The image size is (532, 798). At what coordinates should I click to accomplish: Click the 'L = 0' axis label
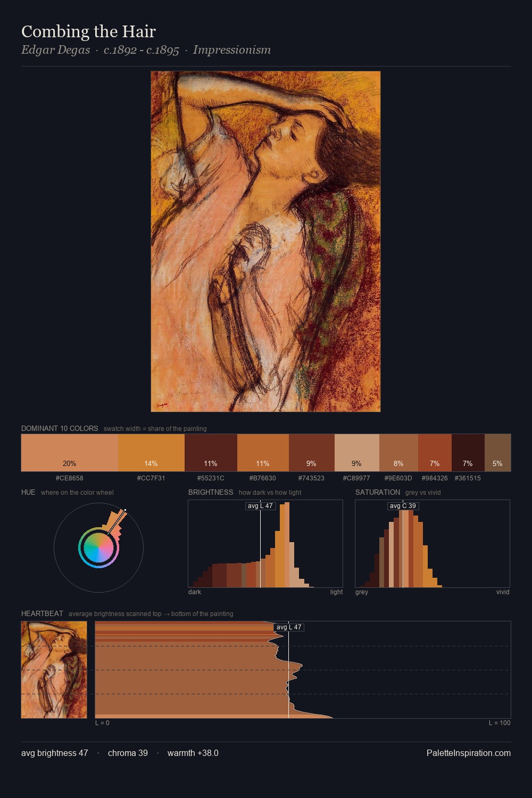click(x=102, y=723)
